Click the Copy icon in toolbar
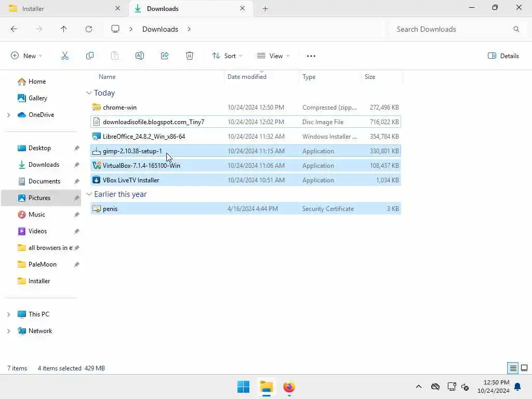The width and height of the screenshot is (532, 399). tap(90, 56)
